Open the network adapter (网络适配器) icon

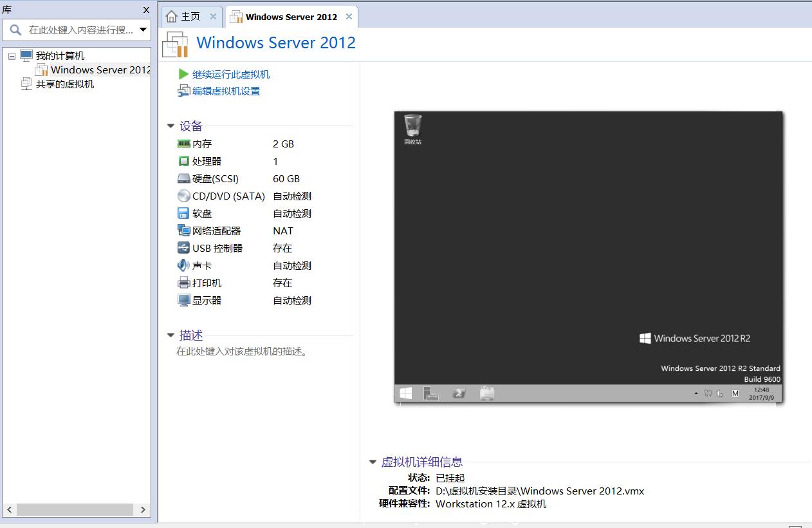click(x=183, y=231)
